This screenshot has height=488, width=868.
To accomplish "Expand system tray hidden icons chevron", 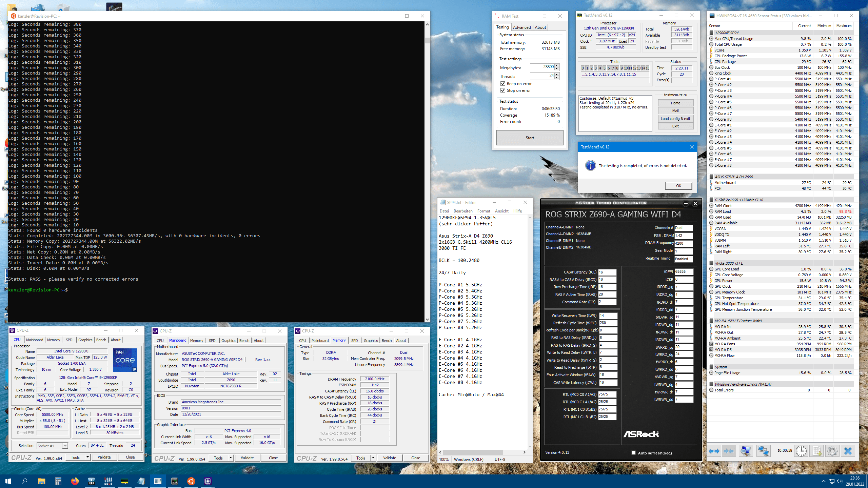I will coord(823,481).
